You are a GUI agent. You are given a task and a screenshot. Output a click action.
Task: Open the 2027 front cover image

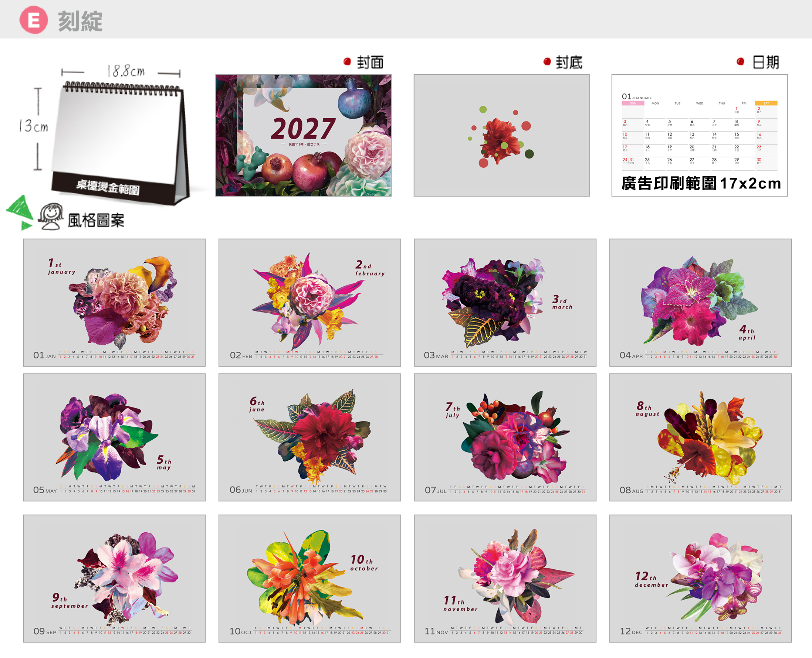click(x=304, y=135)
